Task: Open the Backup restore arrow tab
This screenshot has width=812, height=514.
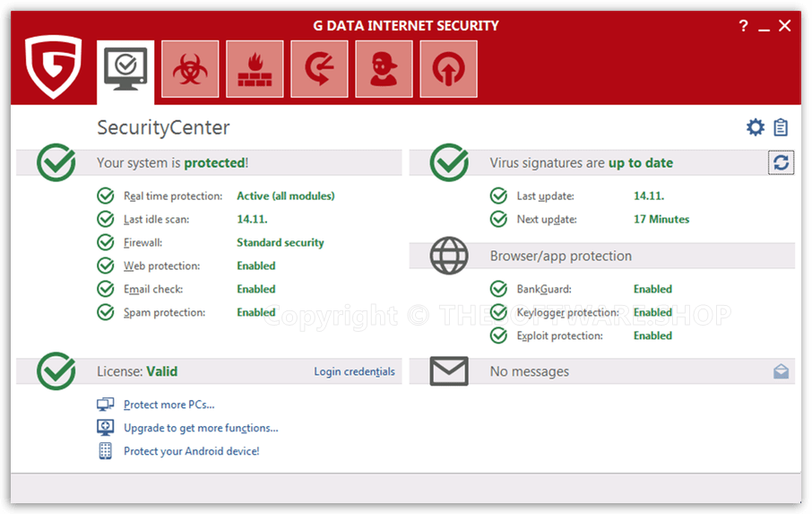Action: [x=320, y=69]
